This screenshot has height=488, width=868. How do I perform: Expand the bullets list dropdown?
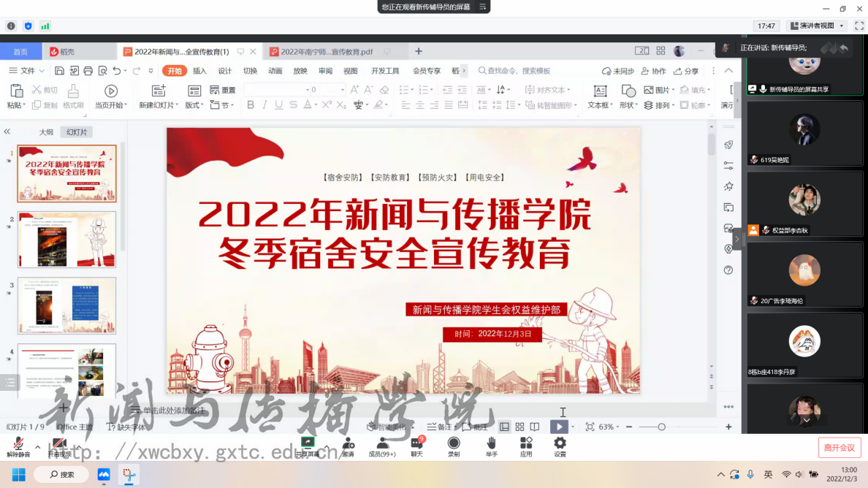pos(412,90)
